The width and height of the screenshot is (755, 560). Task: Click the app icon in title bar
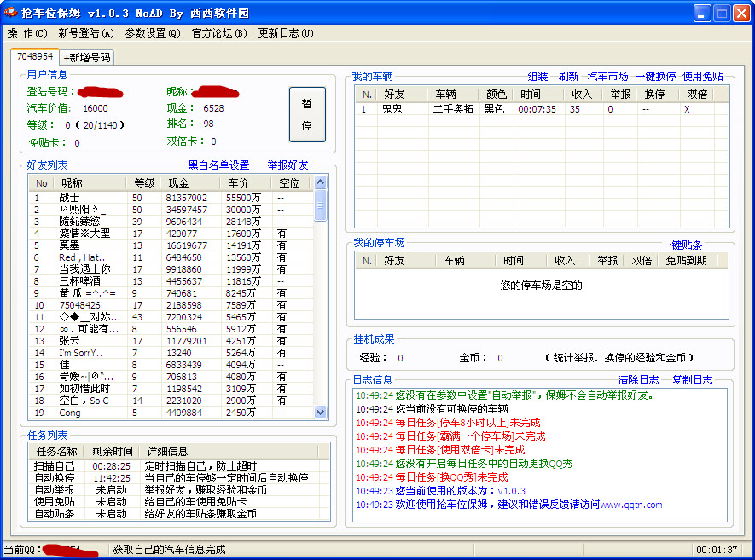pos(11,13)
